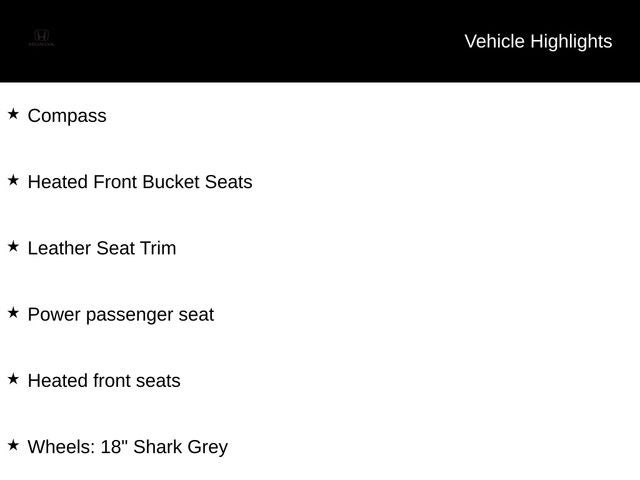Viewport: 640px width, 480px height.
Task: Select the Power passenger seat text
Action: point(121,315)
